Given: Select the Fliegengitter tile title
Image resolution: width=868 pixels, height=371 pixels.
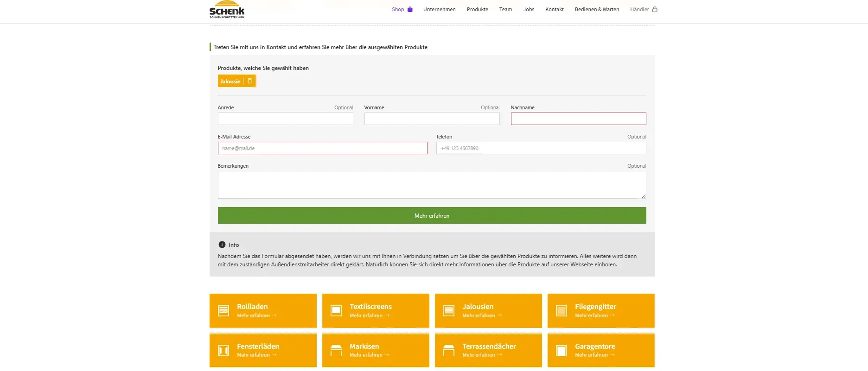Looking at the screenshot, I should pyautogui.click(x=595, y=307).
